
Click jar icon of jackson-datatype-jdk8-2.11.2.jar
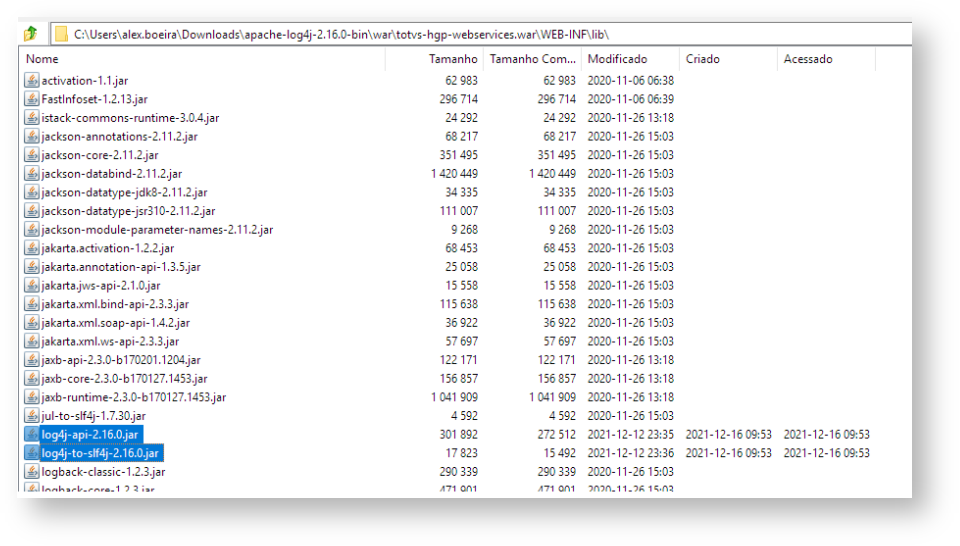[x=32, y=192]
